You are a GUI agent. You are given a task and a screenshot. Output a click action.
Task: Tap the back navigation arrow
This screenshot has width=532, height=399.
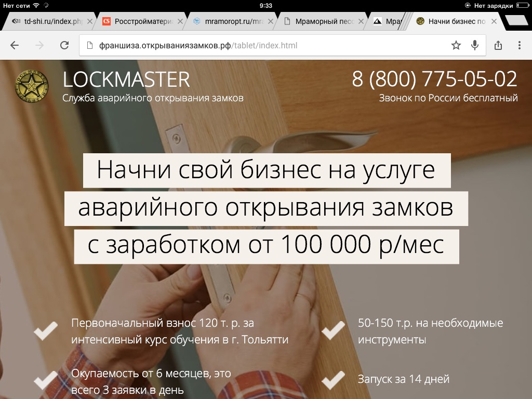pos(15,45)
